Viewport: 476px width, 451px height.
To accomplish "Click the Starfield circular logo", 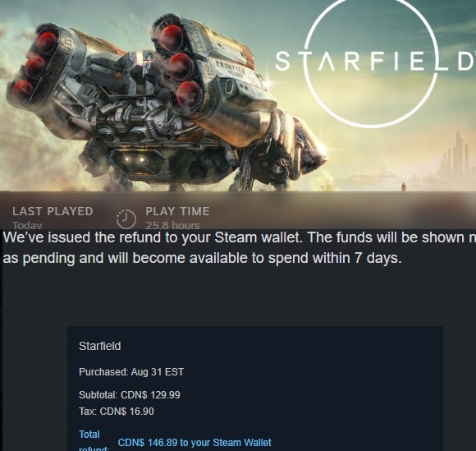I will 371,62.
